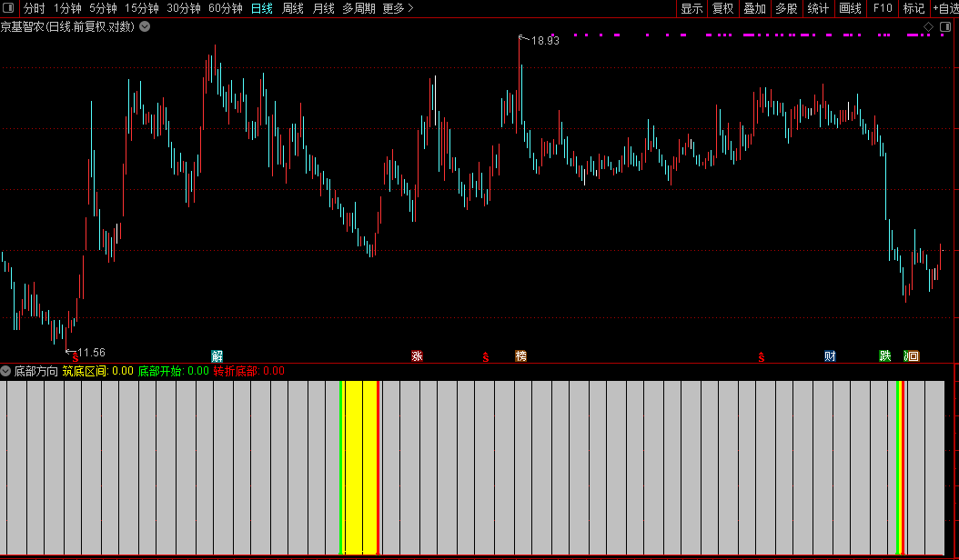Viewport: 959px width, 560px height.
Task: Click 转折底部: 0.00 indicator value
Action: pyautogui.click(x=249, y=371)
